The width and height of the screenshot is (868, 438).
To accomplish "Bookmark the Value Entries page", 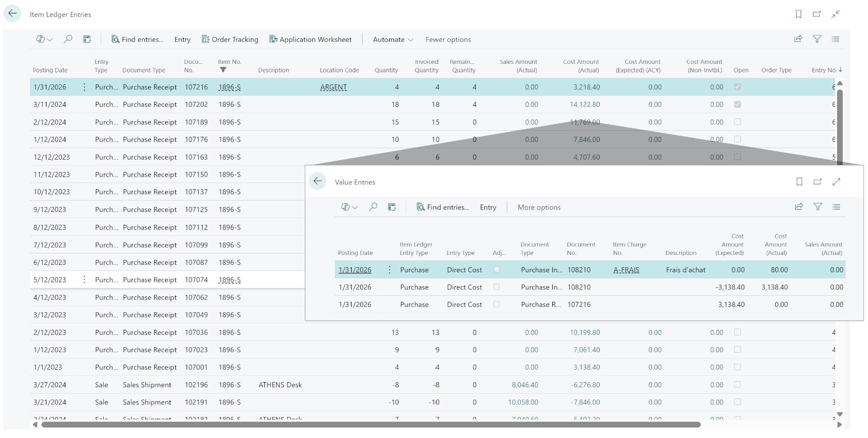I will click(799, 182).
